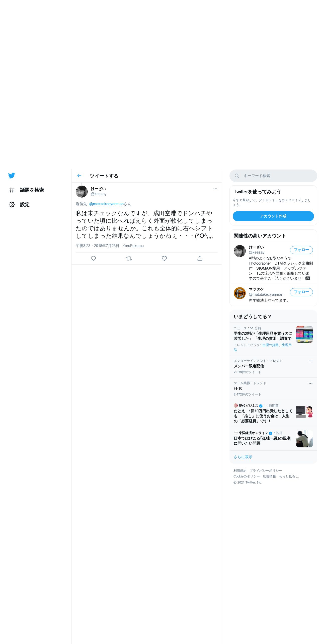The image size is (322, 644).
Task: Open more options for メンバー限定配信 trend
Action: click(x=310, y=361)
